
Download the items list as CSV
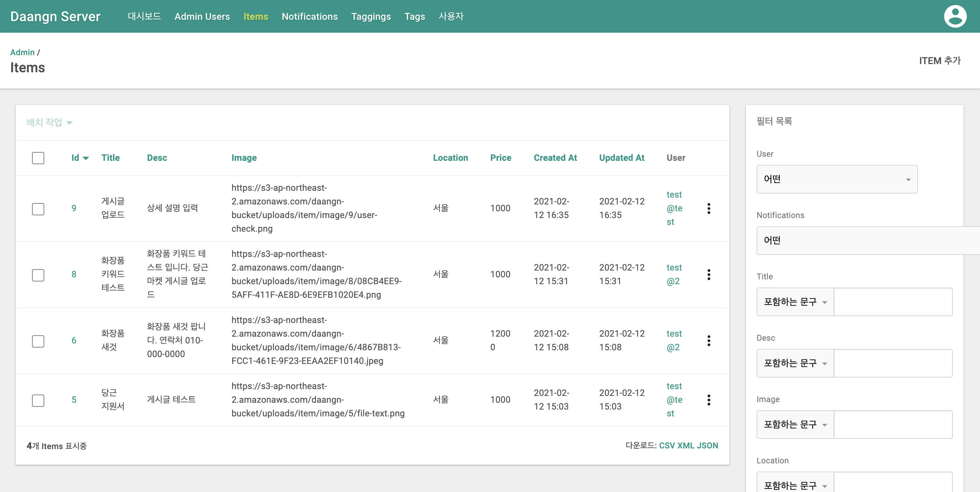[x=667, y=446]
